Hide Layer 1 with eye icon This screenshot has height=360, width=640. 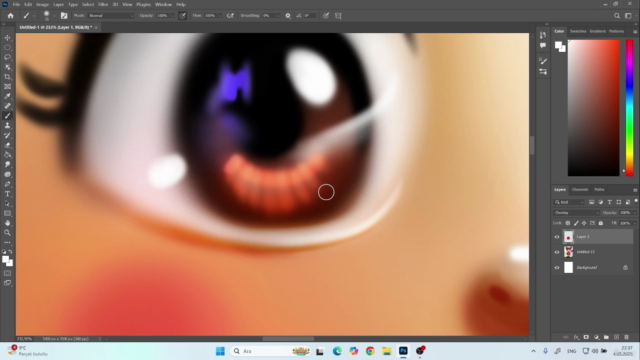[557, 237]
